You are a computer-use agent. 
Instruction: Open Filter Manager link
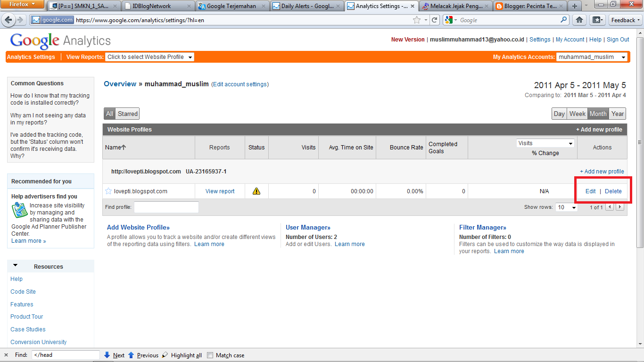click(x=483, y=227)
